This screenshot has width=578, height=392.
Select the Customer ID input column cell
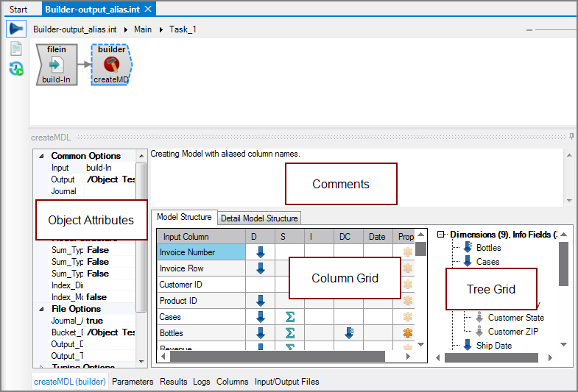click(x=200, y=285)
